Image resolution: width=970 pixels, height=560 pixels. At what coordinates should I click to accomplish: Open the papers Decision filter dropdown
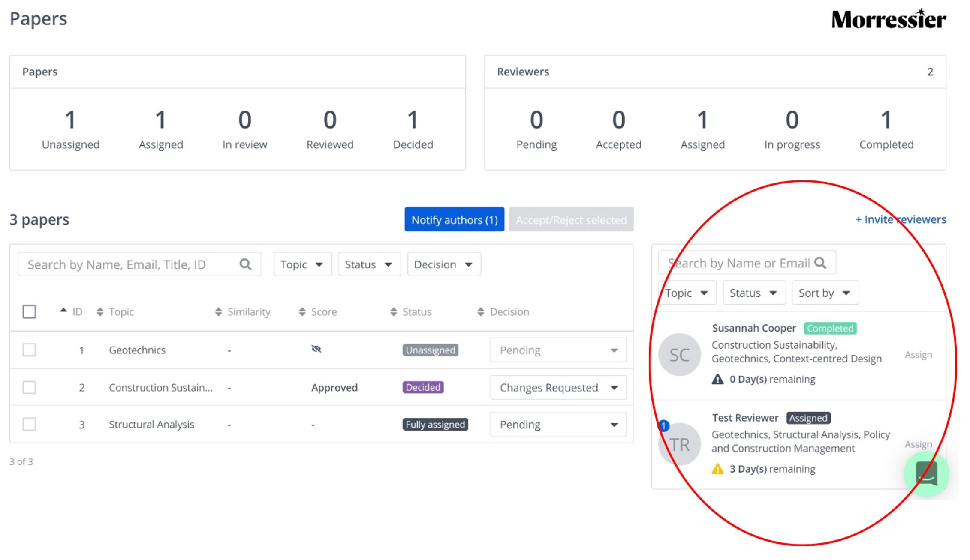444,264
